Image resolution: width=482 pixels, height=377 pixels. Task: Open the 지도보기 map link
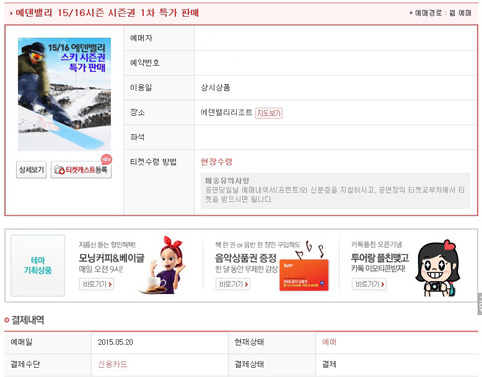(x=269, y=113)
